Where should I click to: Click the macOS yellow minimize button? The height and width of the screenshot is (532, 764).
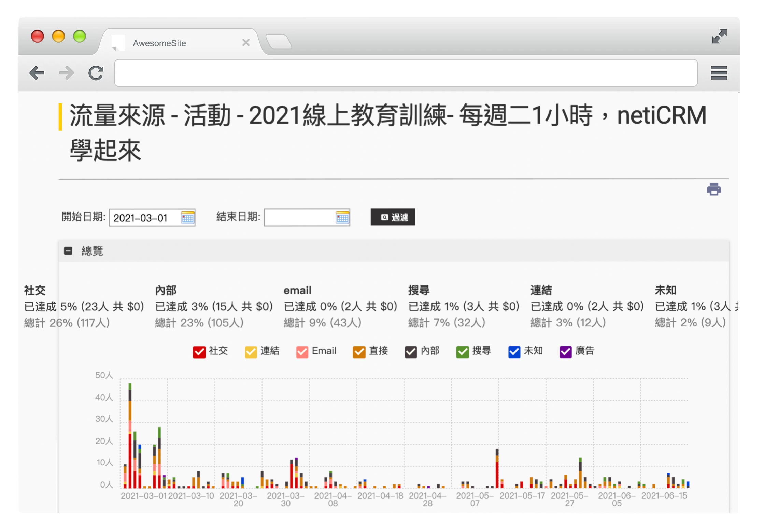click(58, 36)
